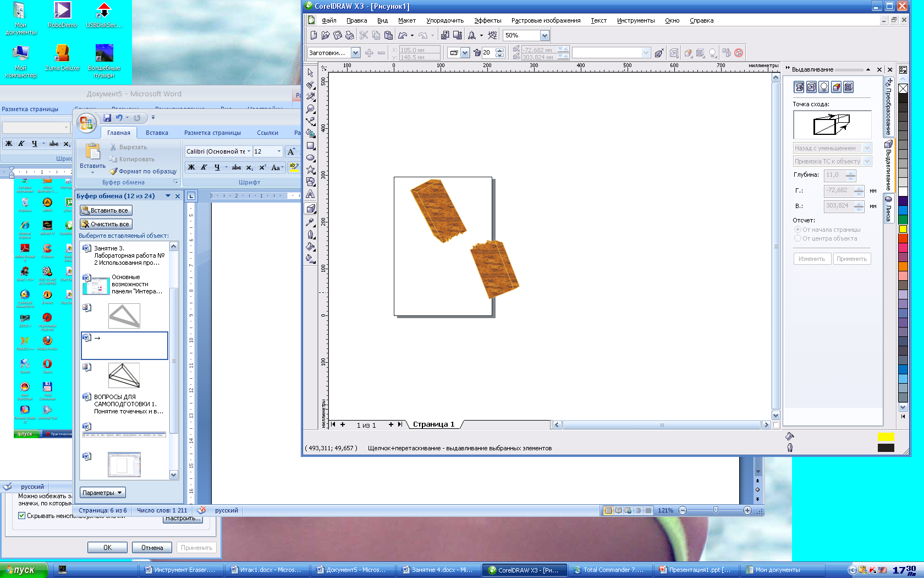Image resolution: width=924 pixels, height=578 pixels.
Task: Click the Word zoom slider handle
Action: (716, 510)
